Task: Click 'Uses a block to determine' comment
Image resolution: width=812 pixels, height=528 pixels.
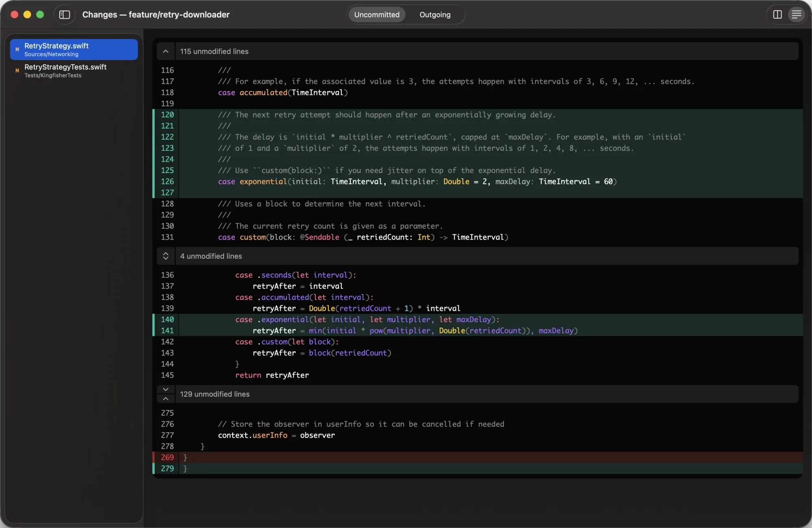Action: click(x=322, y=204)
